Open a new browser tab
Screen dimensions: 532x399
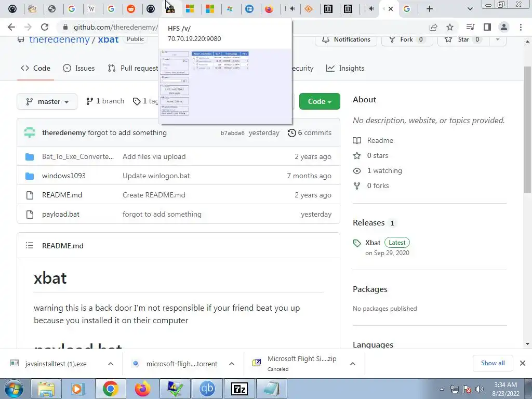[430, 9]
